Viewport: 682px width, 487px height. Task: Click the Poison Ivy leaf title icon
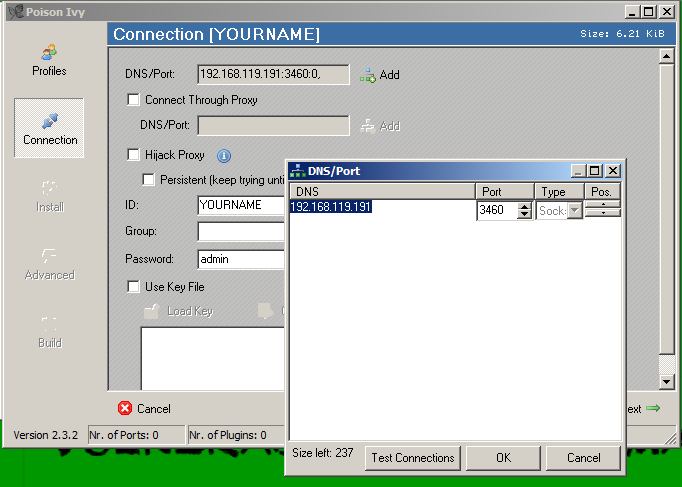[x=16, y=12]
